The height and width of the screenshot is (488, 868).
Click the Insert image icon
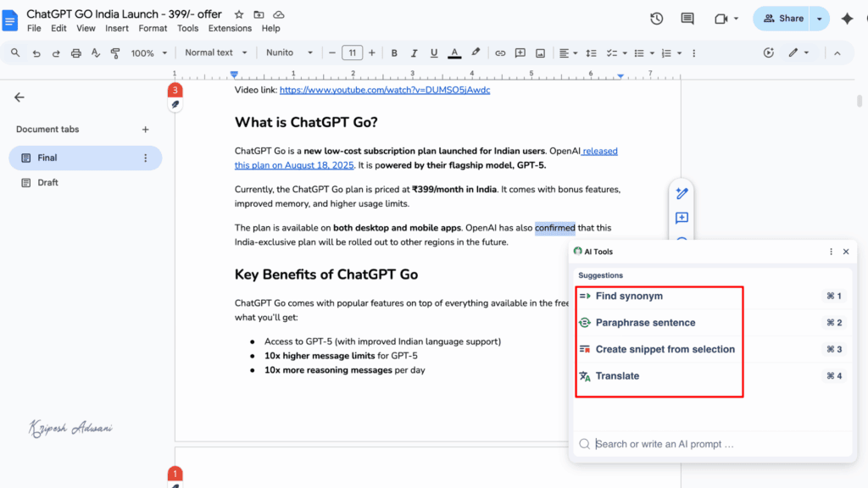(x=540, y=53)
